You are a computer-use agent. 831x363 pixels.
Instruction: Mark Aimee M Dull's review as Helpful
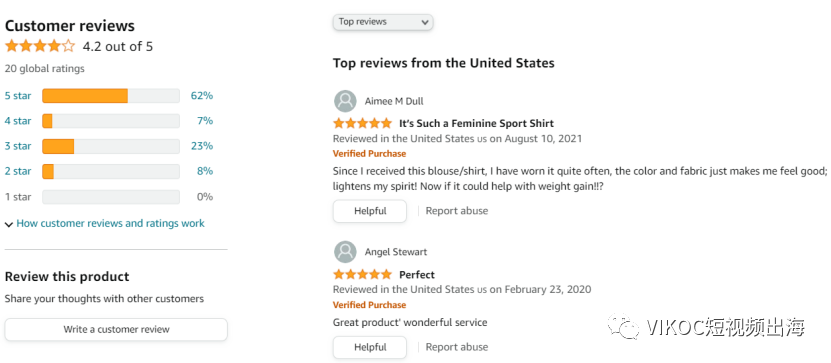click(x=370, y=211)
